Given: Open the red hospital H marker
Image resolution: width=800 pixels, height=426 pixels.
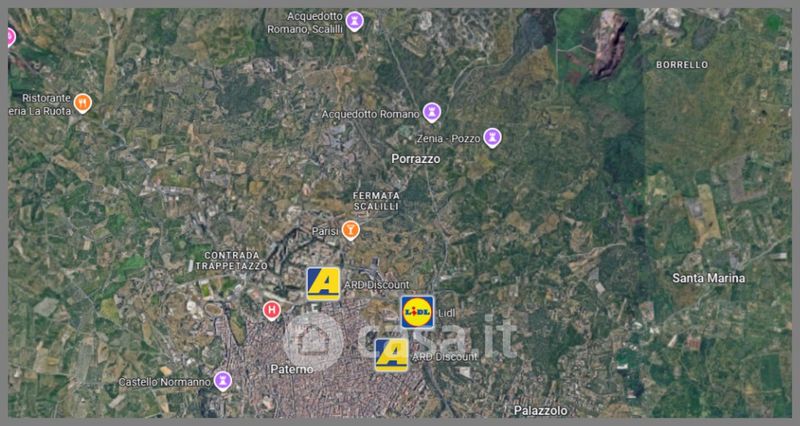Looking at the screenshot, I should click(271, 310).
